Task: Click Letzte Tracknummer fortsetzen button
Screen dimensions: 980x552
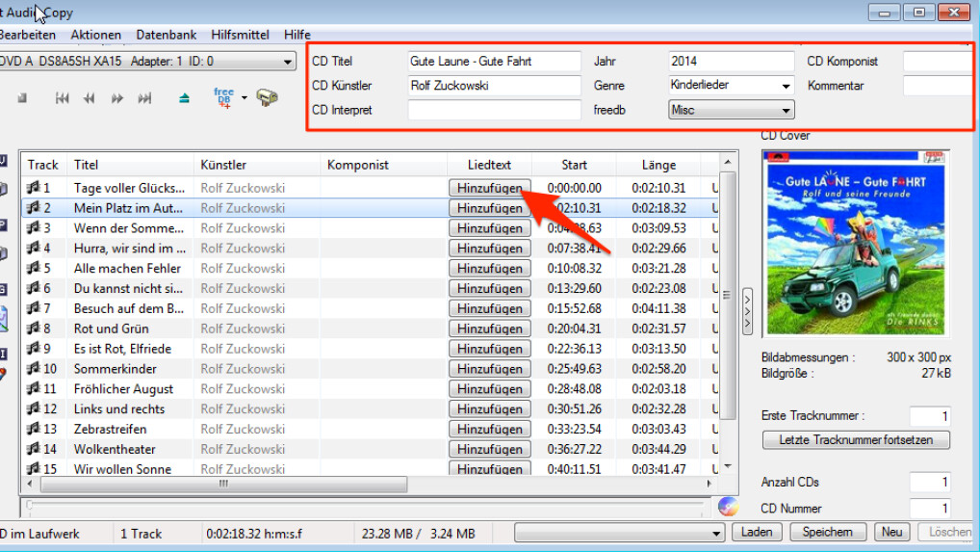Action: click(856, 439)
